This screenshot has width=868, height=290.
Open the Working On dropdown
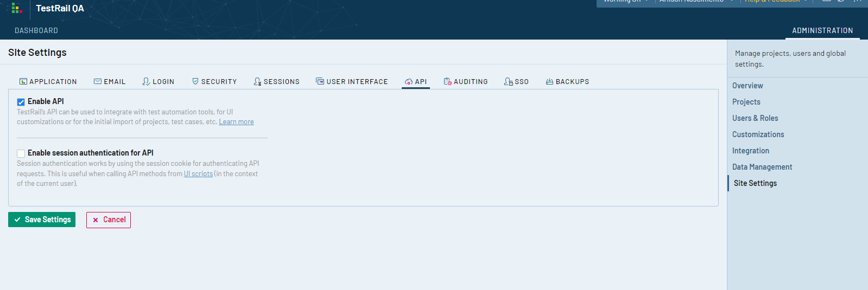626,2
